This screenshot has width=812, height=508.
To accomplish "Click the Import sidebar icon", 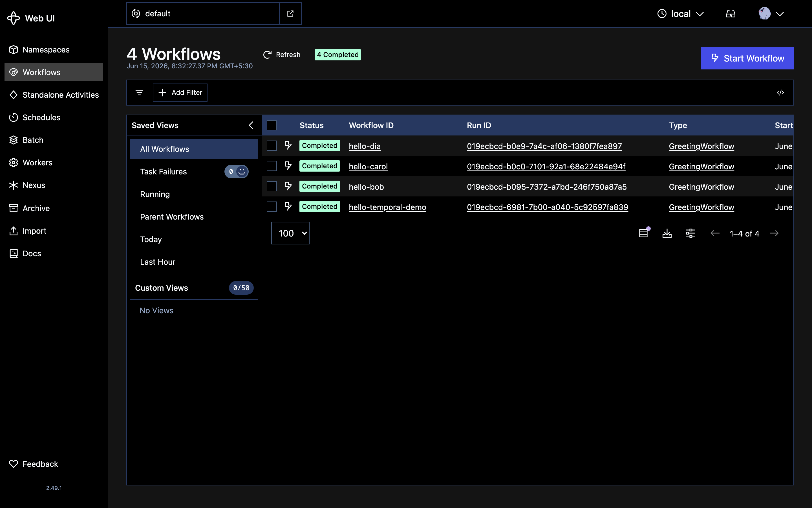I will [14, 231].
